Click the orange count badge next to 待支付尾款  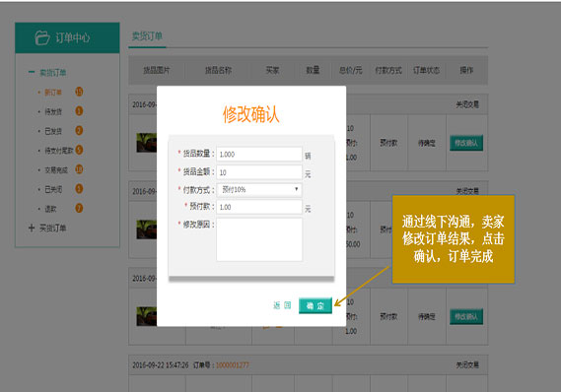click(79, 150)
